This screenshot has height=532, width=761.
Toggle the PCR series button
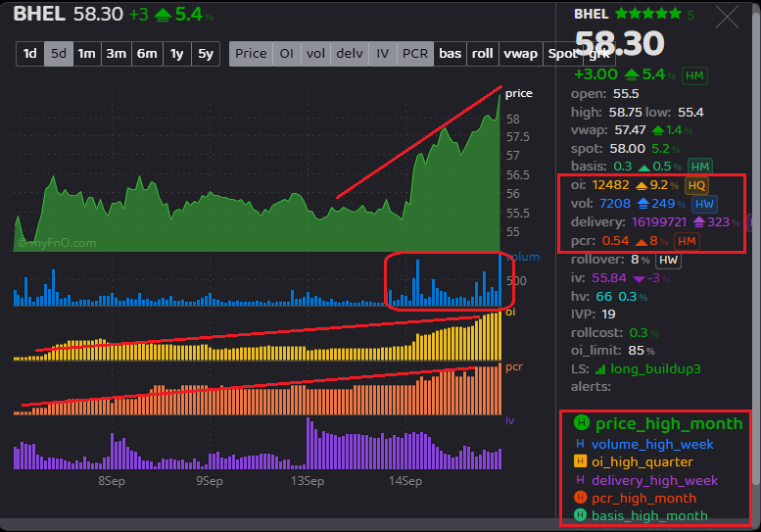[x=415, y=53]
